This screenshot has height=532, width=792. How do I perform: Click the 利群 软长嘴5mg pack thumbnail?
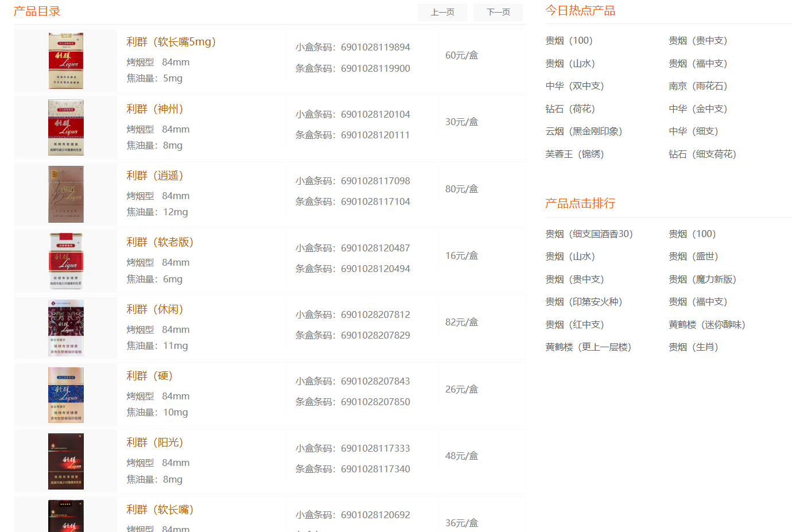(66, 61)
